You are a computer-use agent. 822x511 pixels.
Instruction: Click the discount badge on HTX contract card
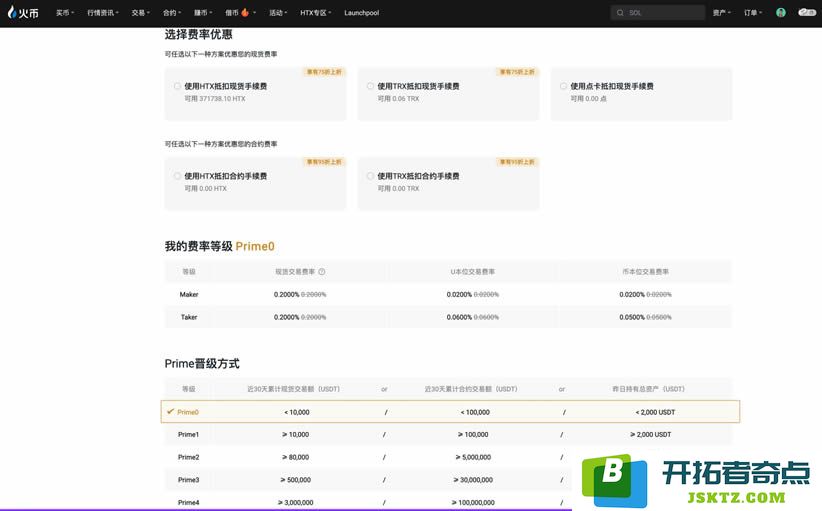coord(324,162)
